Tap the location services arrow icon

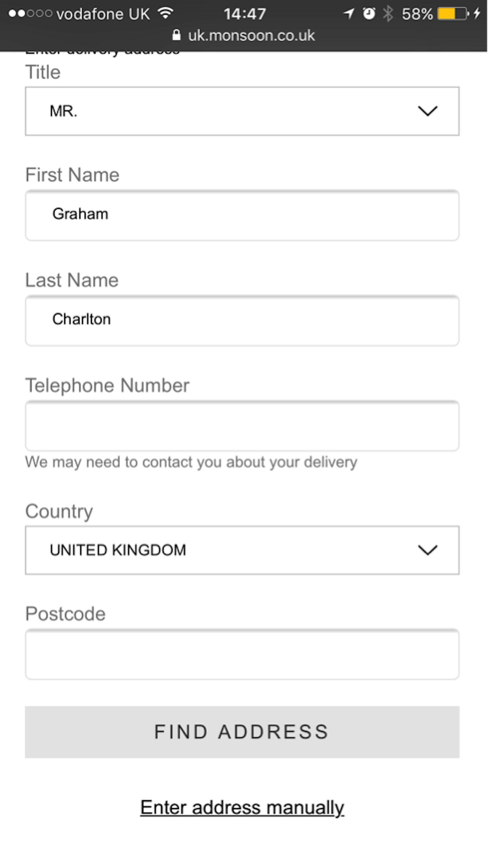pos(349,14)
